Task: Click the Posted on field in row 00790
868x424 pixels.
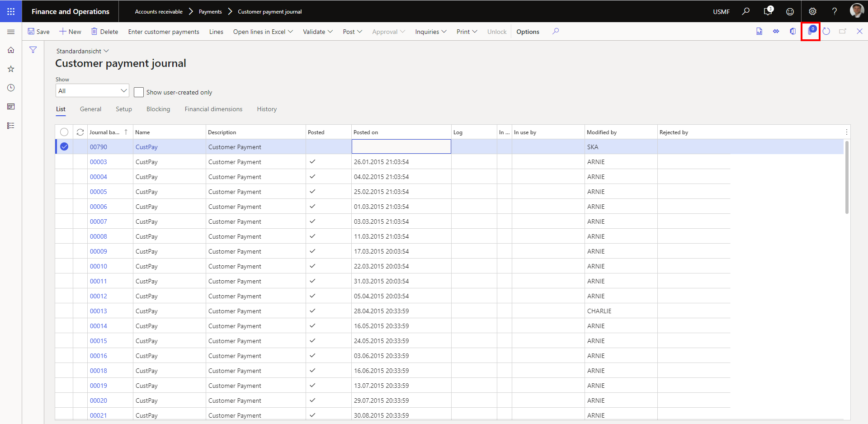Action: (x=401, y=146)
